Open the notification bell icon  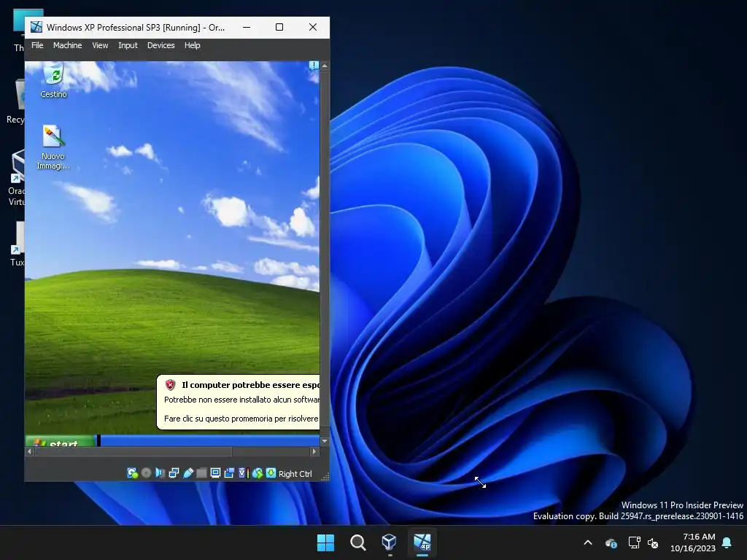[727, 542]
